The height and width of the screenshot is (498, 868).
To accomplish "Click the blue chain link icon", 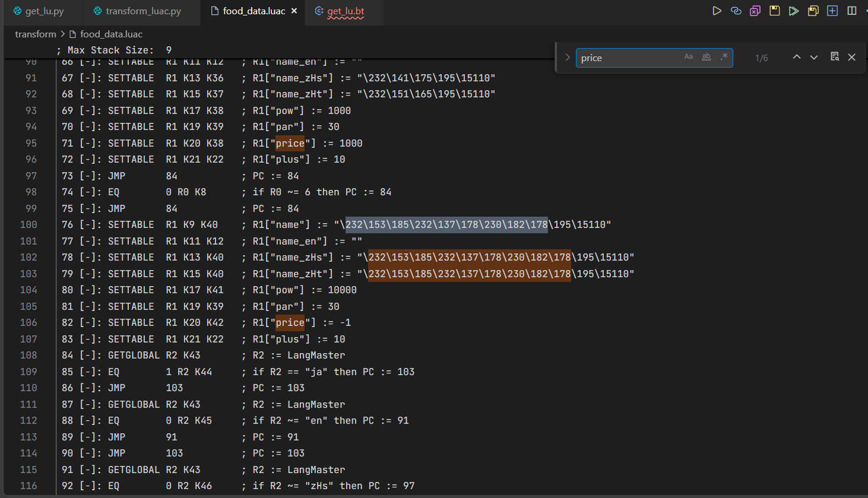I will pyautogui.click(x=736, y=11).
